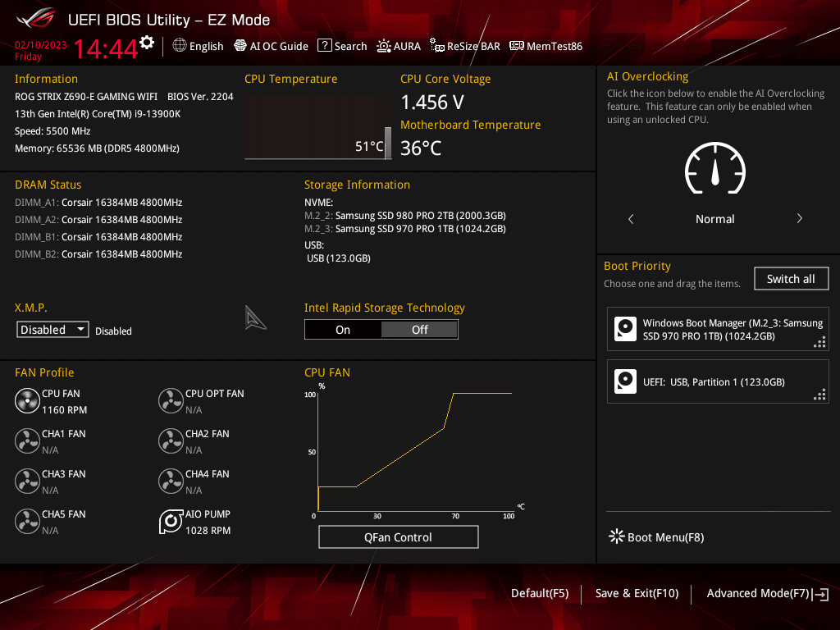The image size is (840, 630).
Task: Click the CHA3 FAN icon
Action: pyautogui.click(x=27, y=481)
